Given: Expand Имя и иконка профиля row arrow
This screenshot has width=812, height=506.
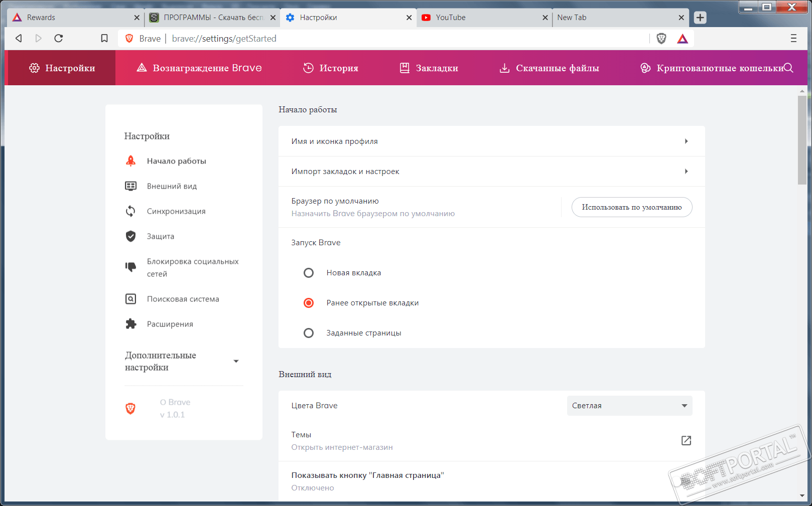Looking at the screenshot, I should 686,141.
